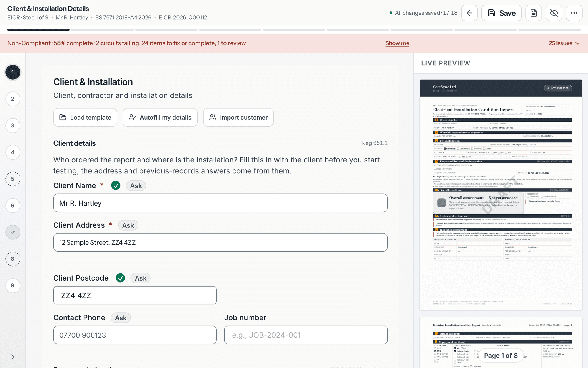Click Ask next to Client Name
The width and height of the screenshot is (588, 368).
click(136, 186)
